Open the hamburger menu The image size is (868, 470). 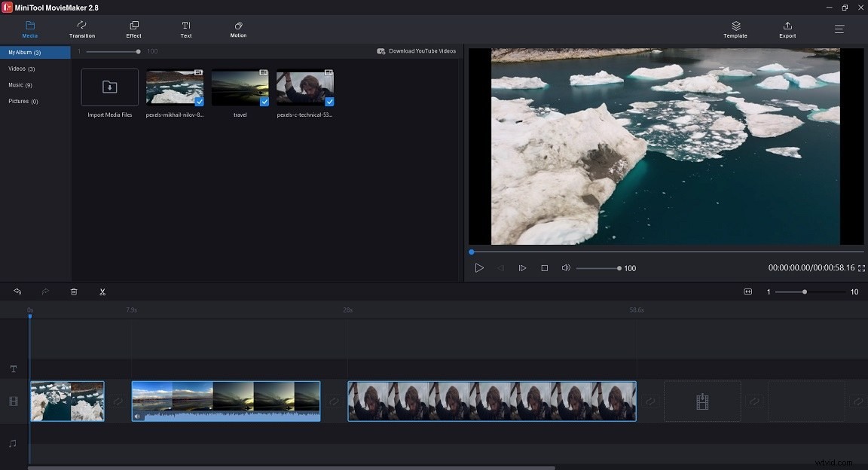click(839, 29)
